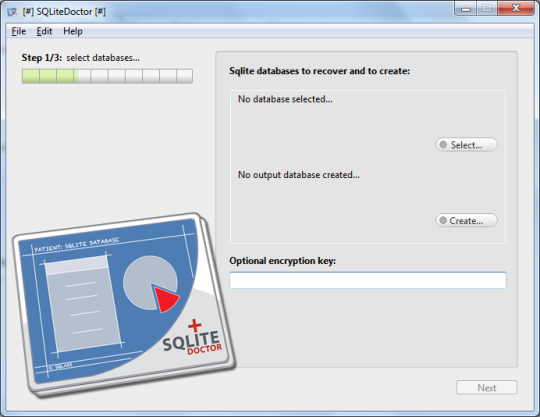
Task: Click the 'No output database created...' text
Action: pos(299,175)
